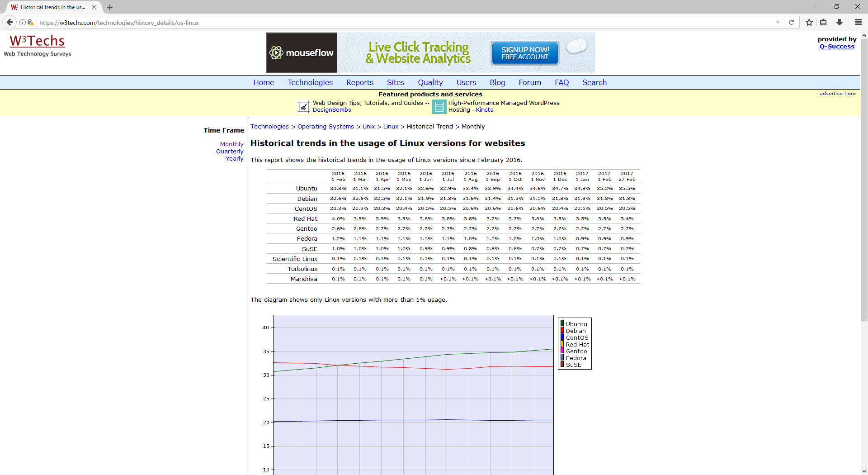Click the SIGNUP NOW free account button
This screenshot has height=475, width=868.
(525, 53)
